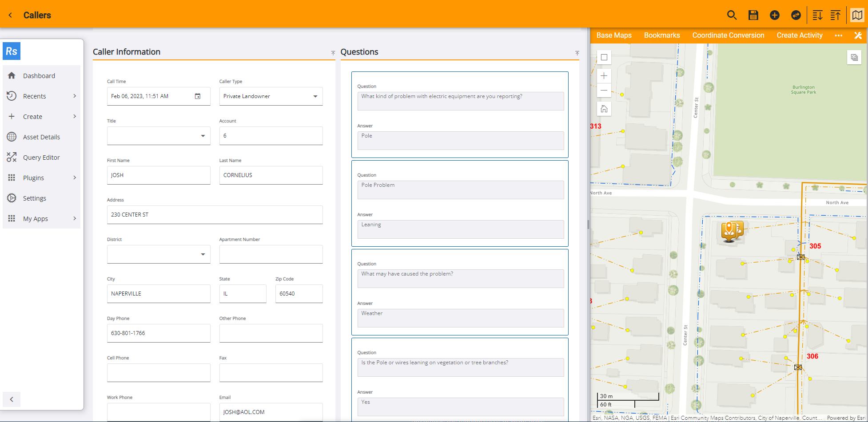The height and width of the screenshot is (422, 868).
Task: Open the map layers icon
Action: point(854,57)
